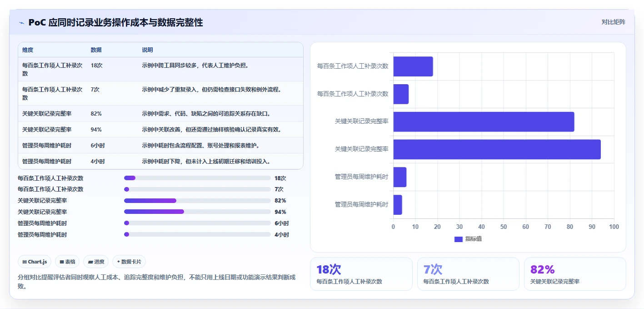The height and width of the screenshot is (309, 644).
Task: Click the icon inside the 表格 chip
Action: click(62, 262)
